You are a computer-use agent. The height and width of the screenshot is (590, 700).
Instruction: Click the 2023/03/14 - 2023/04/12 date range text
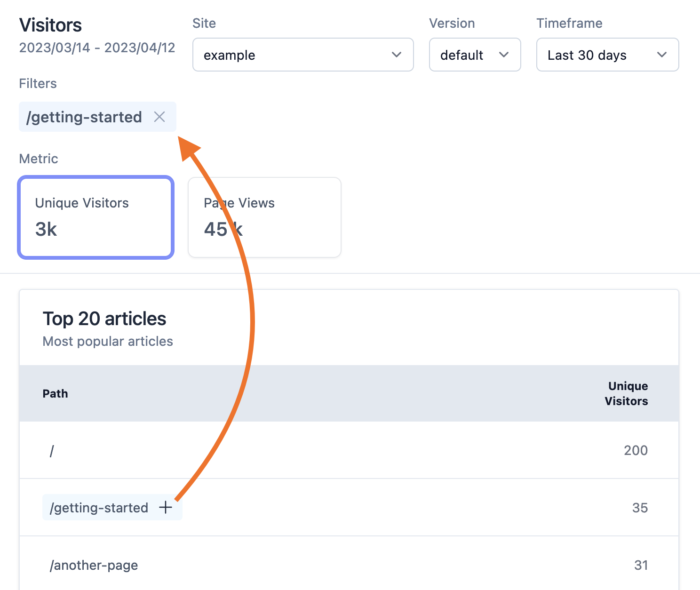coord(97,48)
